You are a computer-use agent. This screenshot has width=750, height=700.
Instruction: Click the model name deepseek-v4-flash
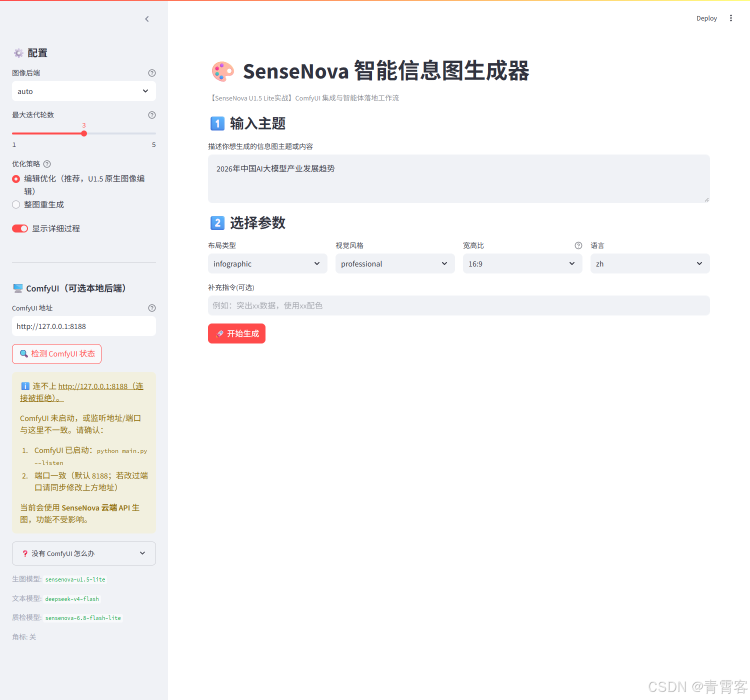[x=72, y=599]
